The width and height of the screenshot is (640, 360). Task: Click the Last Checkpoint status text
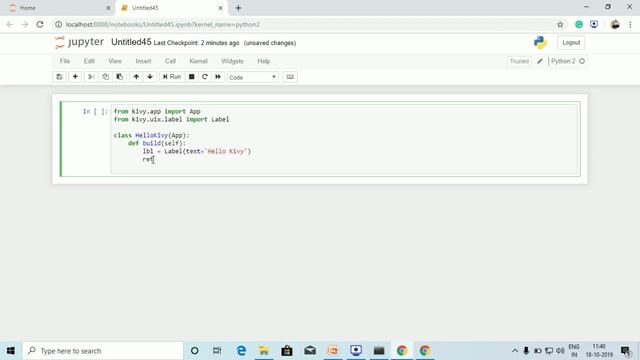pyautogui.click(x=196, y=43)
